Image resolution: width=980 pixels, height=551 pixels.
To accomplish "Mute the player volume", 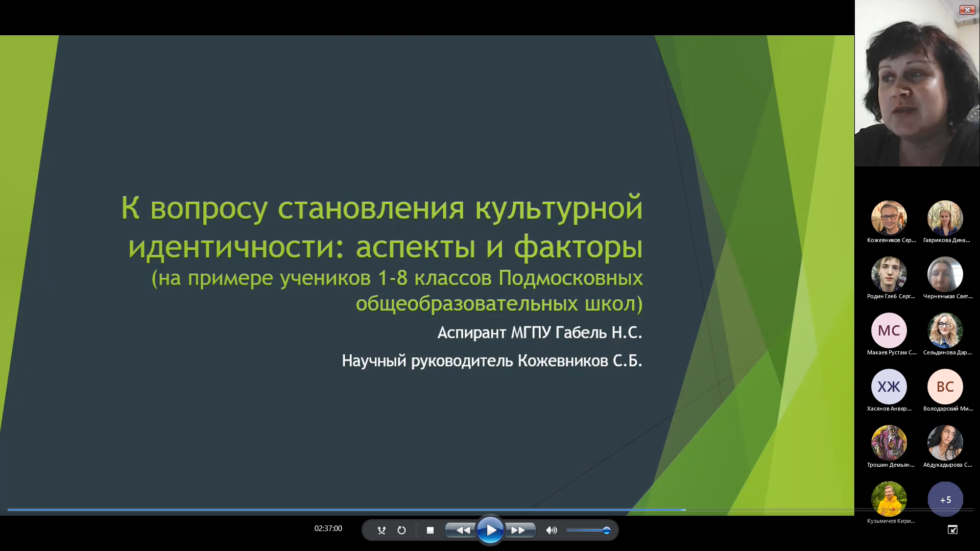I will click(x=552, y=530).
